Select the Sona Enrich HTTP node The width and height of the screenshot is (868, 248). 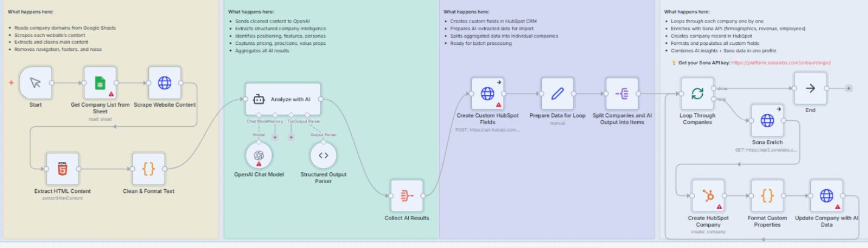coord(767,121)
